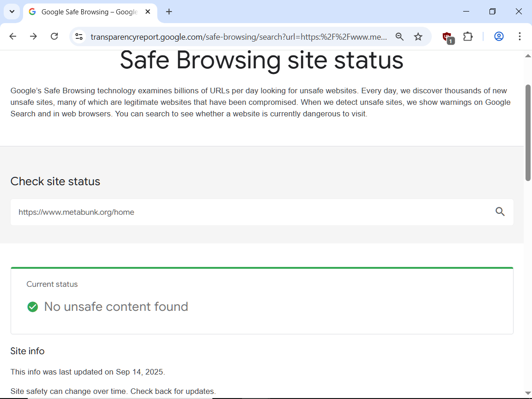Click the address bar URL text
The width and height of the screenshot is (532, 399).
pos(238,37)
